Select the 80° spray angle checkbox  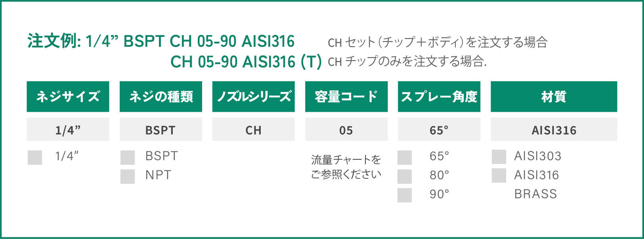coord(405,176)
